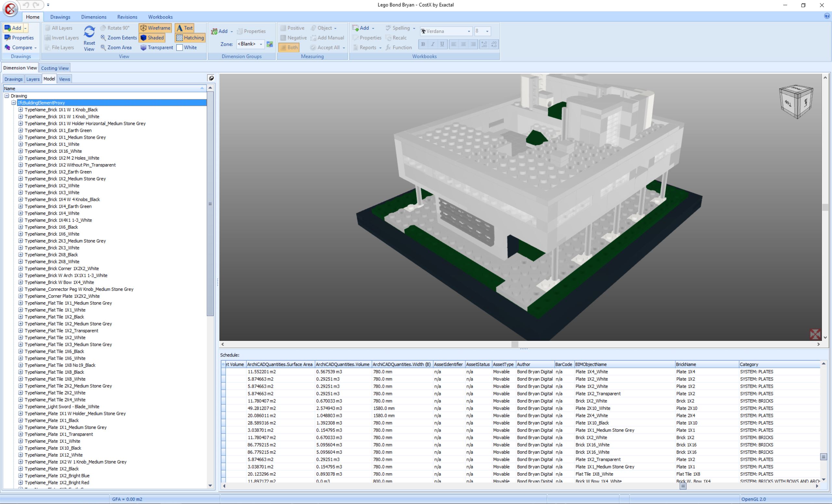Image resolution: width=832 pixels, height=504 pixels.
Task: Toggle Shaded display mode
Action: 152,38
